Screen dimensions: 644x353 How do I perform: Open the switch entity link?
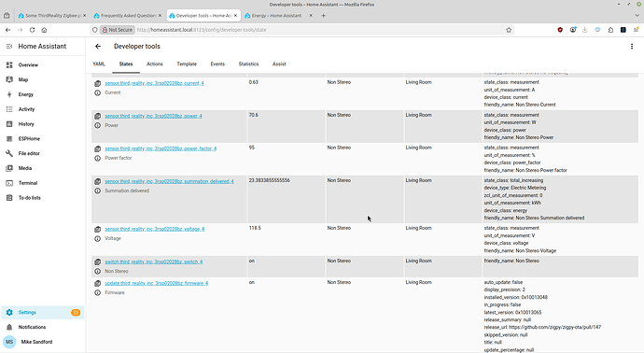[154, 261]
